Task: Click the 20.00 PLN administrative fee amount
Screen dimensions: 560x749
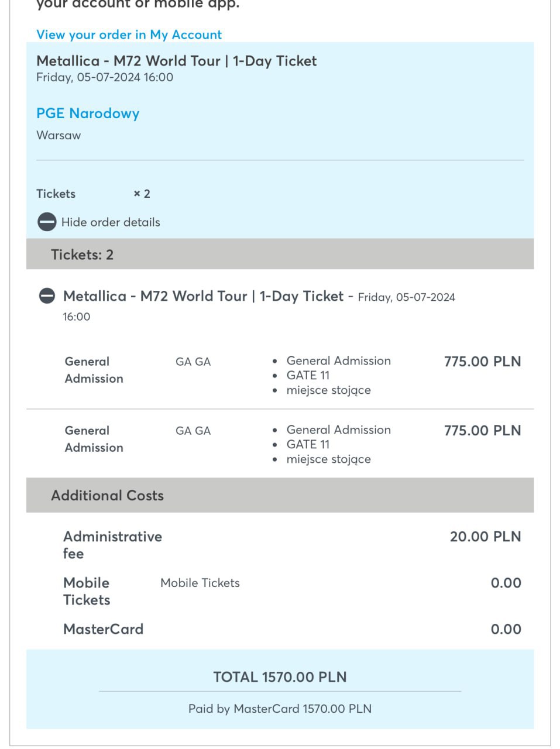Action: [485, 537]
